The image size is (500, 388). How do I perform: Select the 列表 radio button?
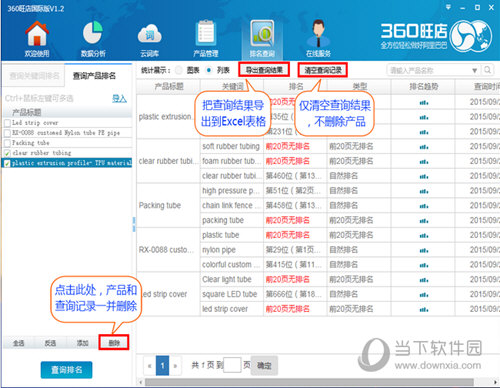tap(209, 70)
